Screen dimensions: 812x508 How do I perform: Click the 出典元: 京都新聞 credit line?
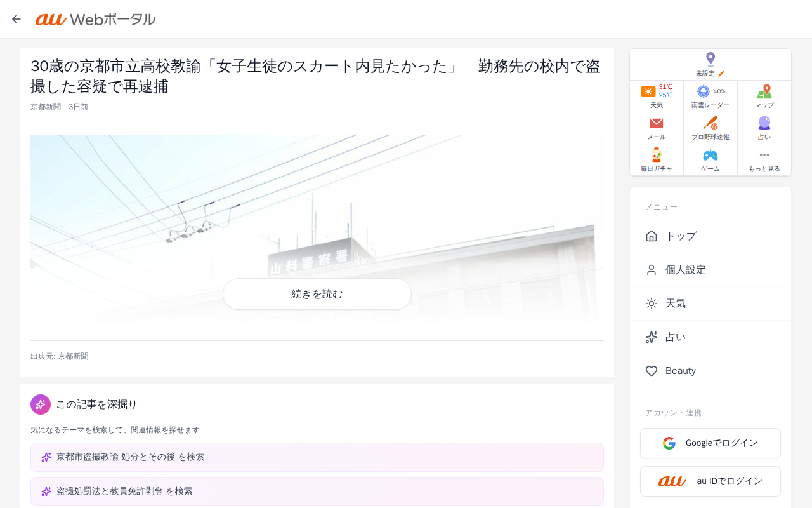point(60,356)
